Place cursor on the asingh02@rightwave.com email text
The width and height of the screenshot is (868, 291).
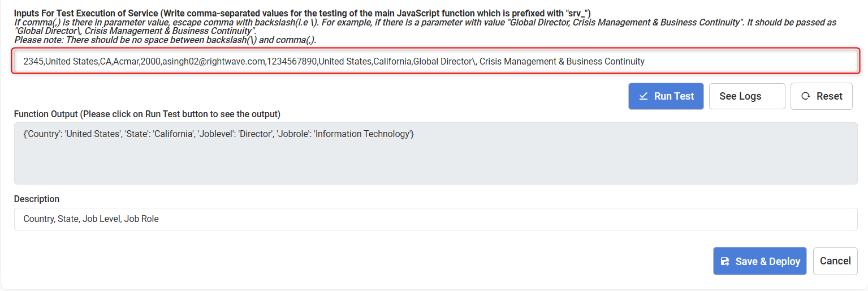(213, 61)
